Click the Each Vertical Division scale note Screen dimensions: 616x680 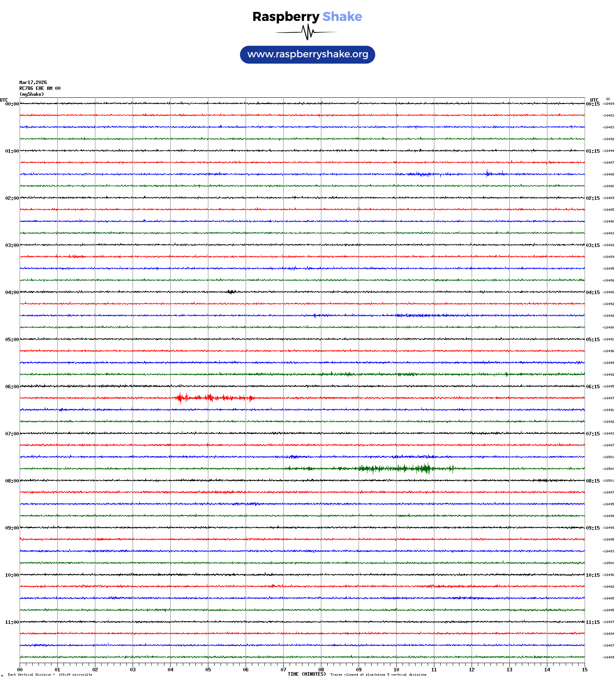pyautogui.click(x=50, y=675)
